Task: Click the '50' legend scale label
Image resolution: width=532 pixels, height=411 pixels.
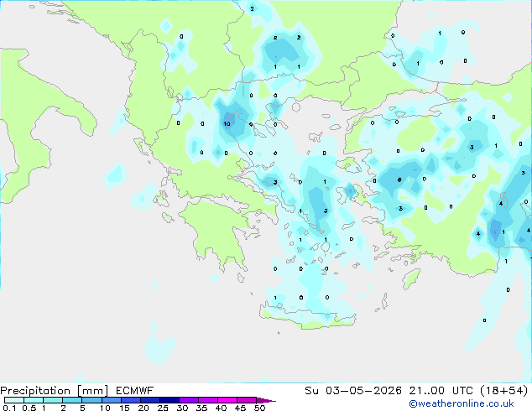Action: pyautogui.click(x=259, y=408)
